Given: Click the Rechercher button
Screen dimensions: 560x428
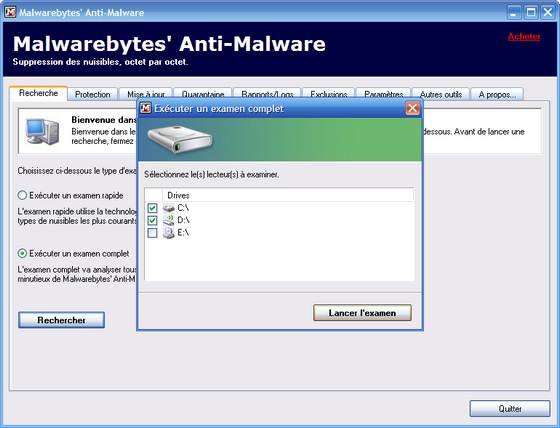Looking at the screenshot, I should [61, 320].
